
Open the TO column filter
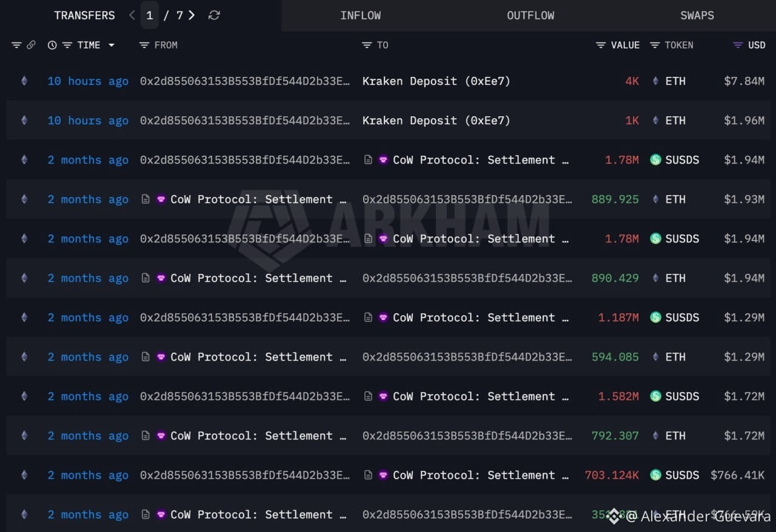click(366, 45)
